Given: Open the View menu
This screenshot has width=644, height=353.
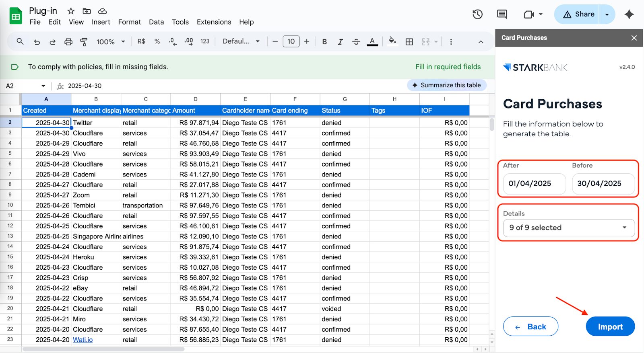Looking at the screenshot, I should click(x=76, y=22).
